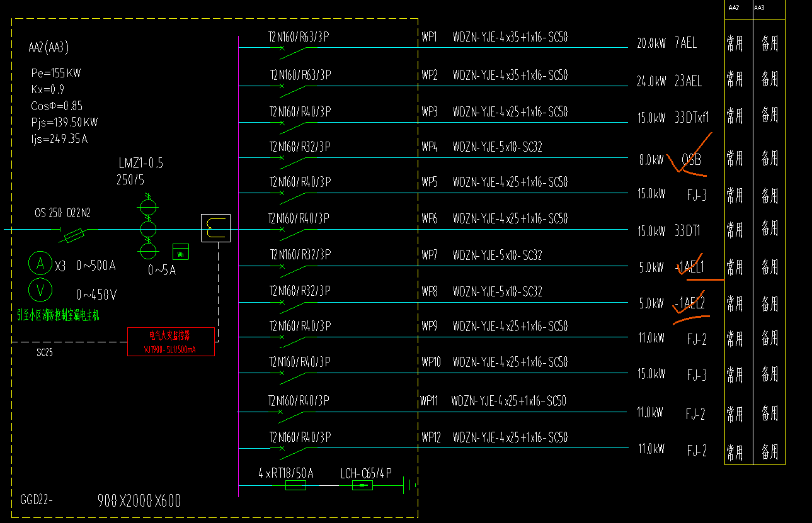Select the 0~450V voltmeter range text
Screen dimensions: 812x523
96,295
